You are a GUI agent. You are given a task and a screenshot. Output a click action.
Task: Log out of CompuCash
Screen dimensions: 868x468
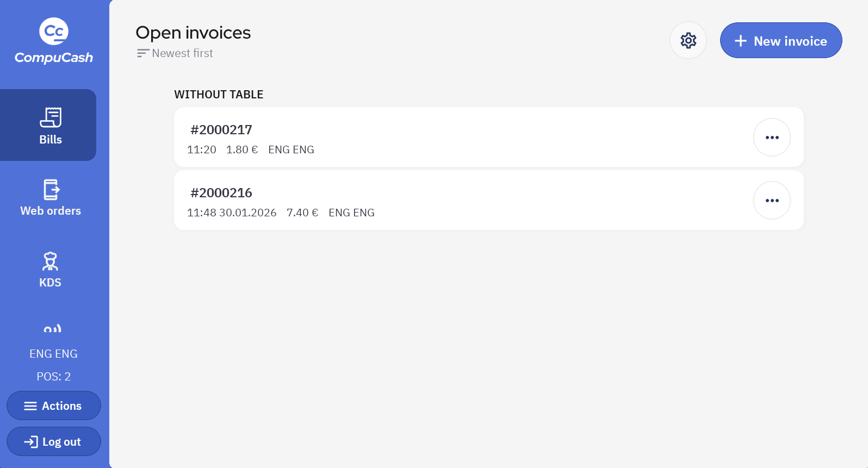[54, 442]
